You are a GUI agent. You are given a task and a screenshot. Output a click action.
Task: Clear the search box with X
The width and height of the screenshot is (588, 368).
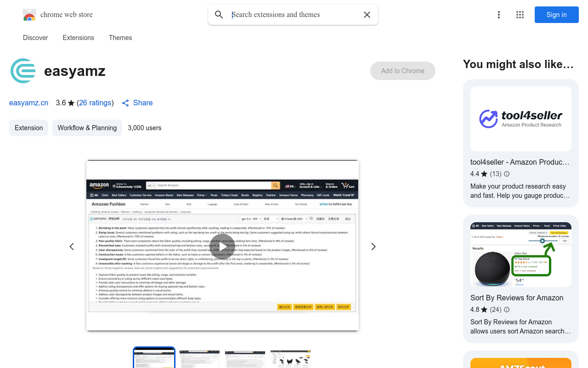click(x=367, y=15)
